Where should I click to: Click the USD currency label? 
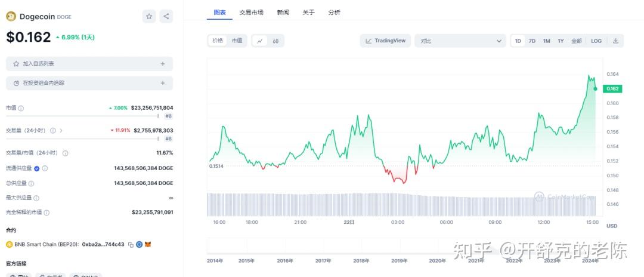coord(612,226)
